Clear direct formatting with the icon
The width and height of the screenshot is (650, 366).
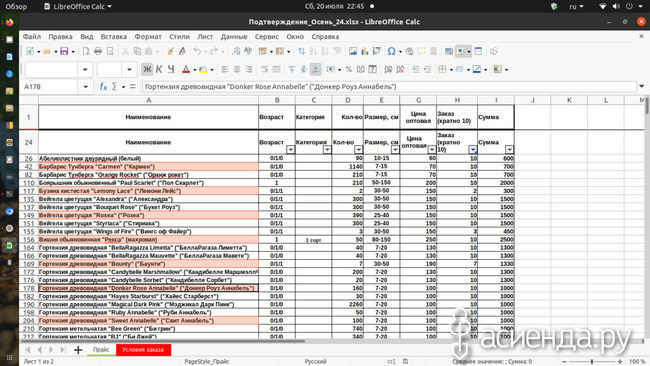[x=182, y=51]
